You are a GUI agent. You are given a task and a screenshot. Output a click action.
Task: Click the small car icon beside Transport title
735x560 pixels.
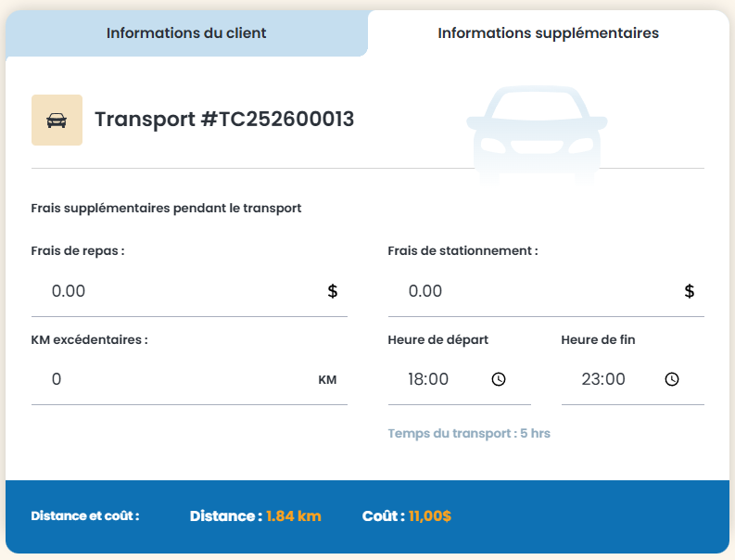57,121
